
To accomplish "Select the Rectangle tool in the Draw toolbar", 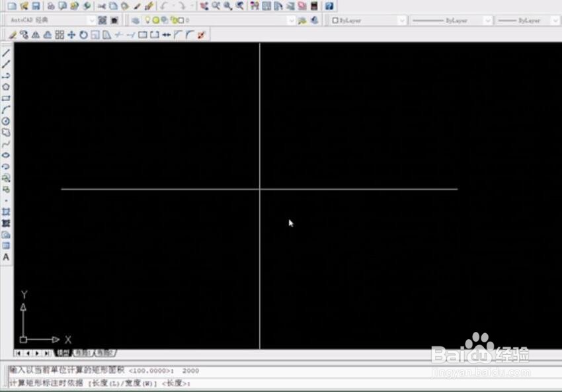I will (x=6, y=98).
